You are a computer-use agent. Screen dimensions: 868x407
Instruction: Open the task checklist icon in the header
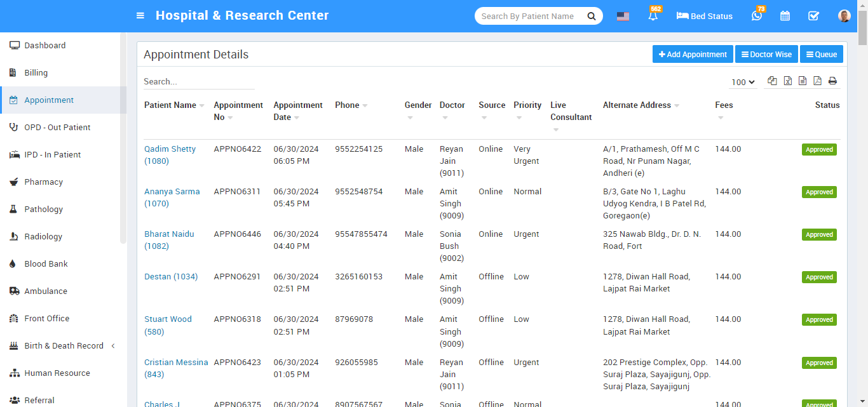[x=813, y=17]
